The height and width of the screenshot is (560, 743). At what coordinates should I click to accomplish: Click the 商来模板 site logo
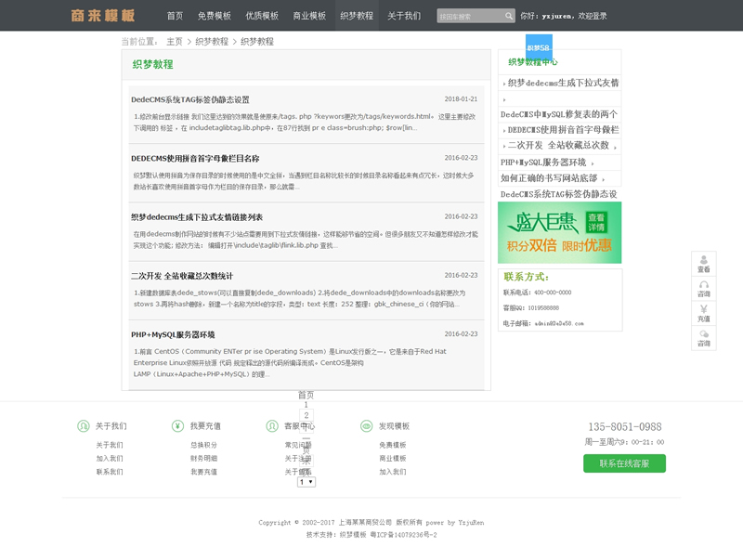(102, 16)
